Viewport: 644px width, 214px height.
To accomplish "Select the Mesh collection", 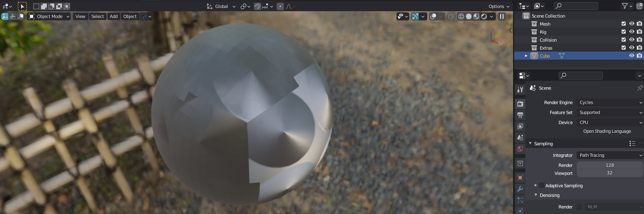I will [545, 24].
